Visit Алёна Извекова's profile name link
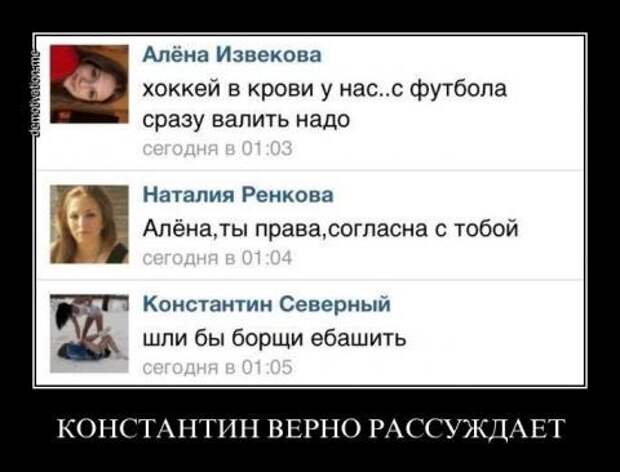 click(x=232, y=55)
